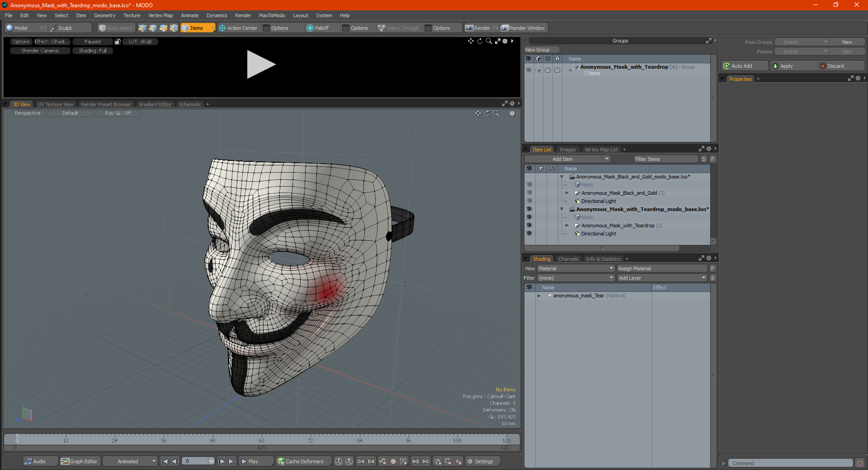Open the Texture menu
868x470 pixels.
click(132, 15)
